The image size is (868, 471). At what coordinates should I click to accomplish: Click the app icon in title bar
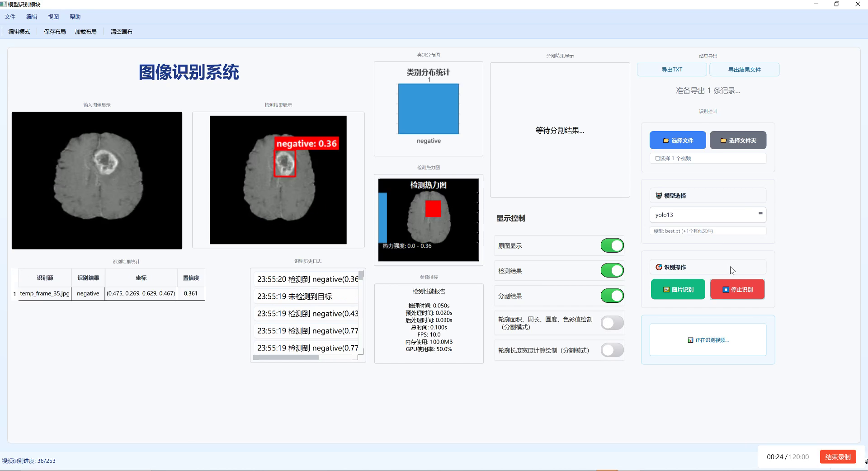(3, 4)
